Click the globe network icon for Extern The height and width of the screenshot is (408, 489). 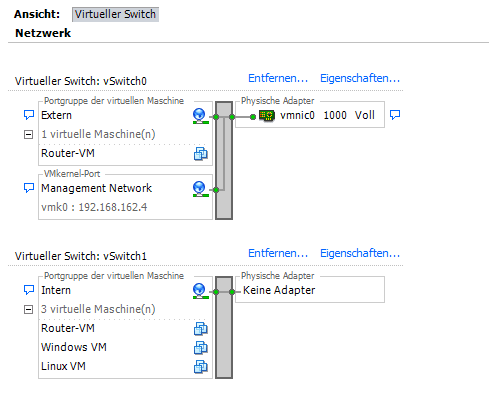201,116
